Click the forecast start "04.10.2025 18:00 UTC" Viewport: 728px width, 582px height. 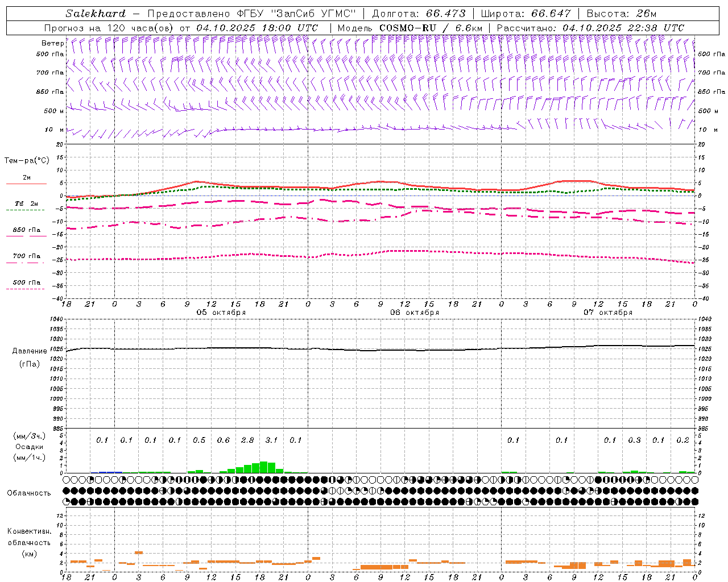click(257, 28)
